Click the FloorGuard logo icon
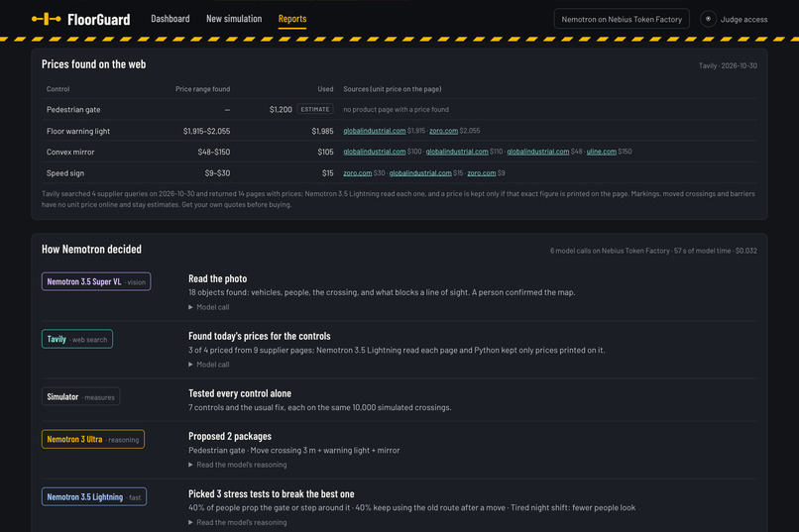This screenshot has width=799, height=532. coord(46,19)
